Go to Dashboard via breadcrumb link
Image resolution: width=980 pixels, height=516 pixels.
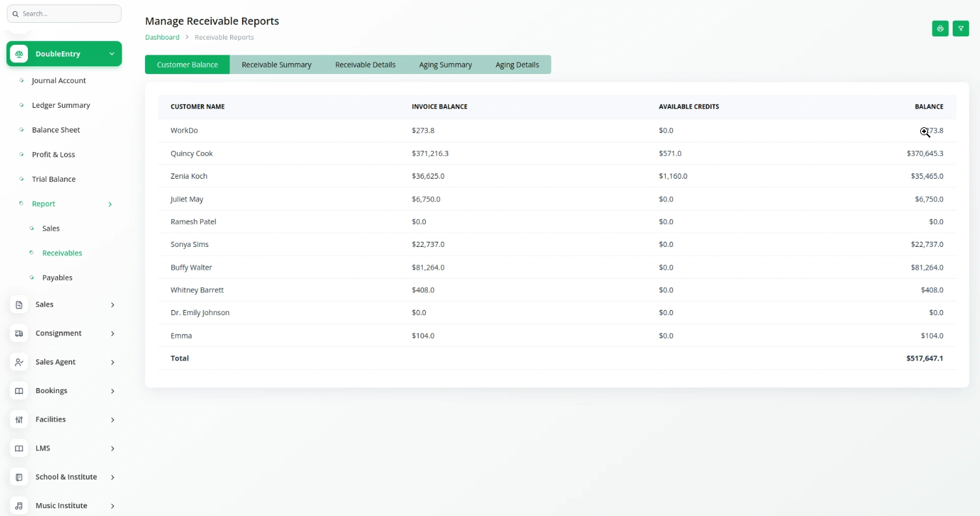[x=162, y=37]
